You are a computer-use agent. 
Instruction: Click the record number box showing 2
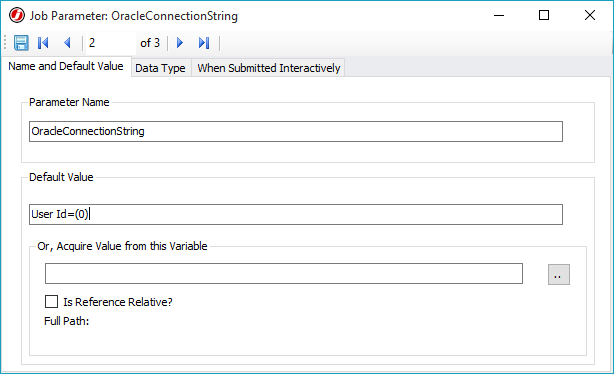pos(110,43)
